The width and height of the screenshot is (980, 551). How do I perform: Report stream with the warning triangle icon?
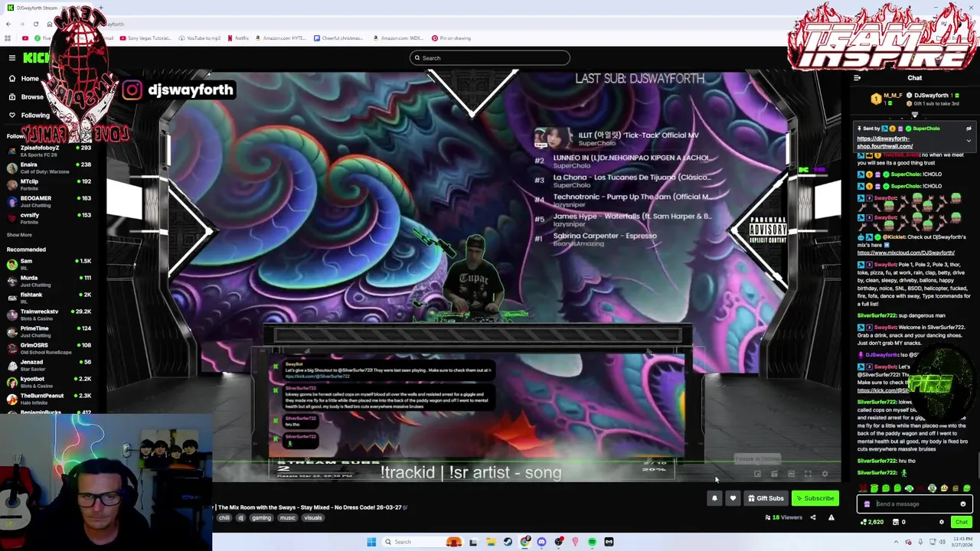pos(831,517)
